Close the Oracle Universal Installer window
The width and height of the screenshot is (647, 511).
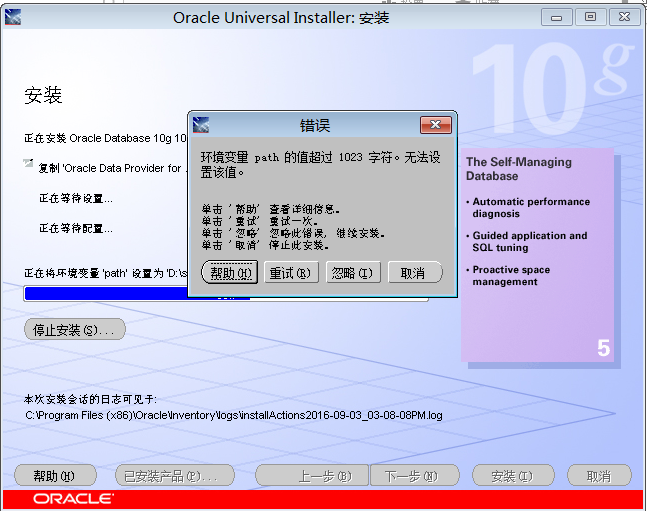point(625,17)
